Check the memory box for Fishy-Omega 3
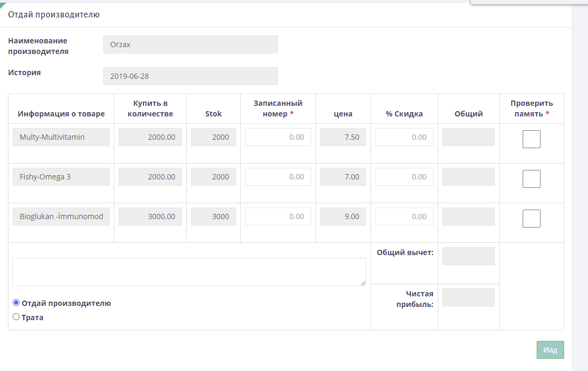This screenshot has width=588, height=371. (531, 179)
